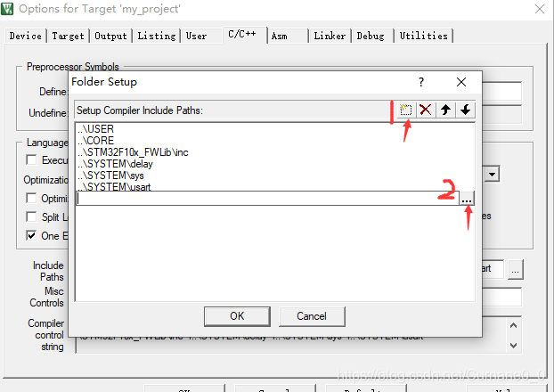Screen dimensions: 554x392
Task: Go to the Linker tab
Action: coord(330,36)
